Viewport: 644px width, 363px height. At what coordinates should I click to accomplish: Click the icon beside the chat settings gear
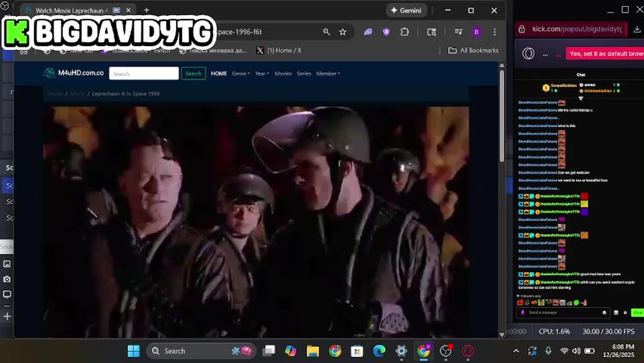616,313
